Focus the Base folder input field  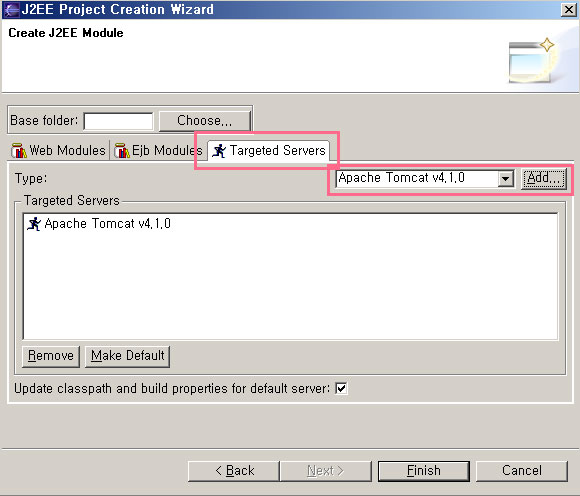tap(118, 121)
